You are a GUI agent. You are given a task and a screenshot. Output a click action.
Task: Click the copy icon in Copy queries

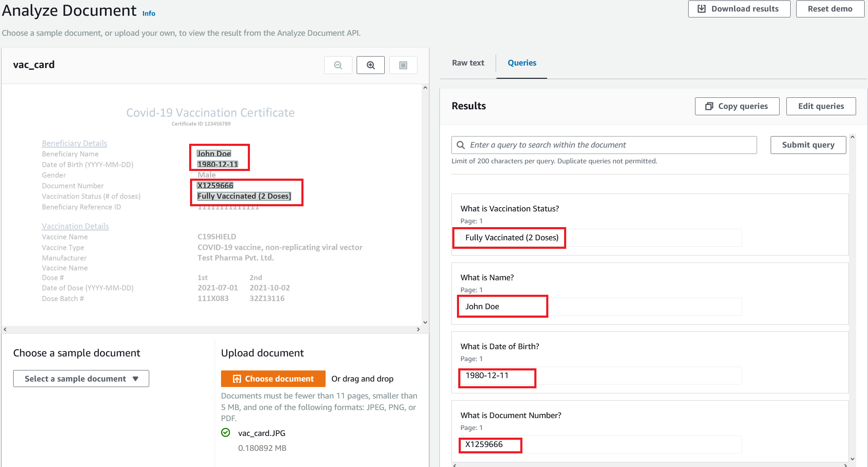click(709, 106)
